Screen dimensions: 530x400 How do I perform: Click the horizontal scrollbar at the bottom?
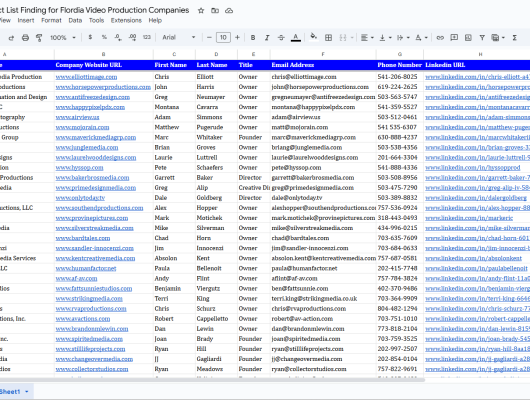point(212,380)
